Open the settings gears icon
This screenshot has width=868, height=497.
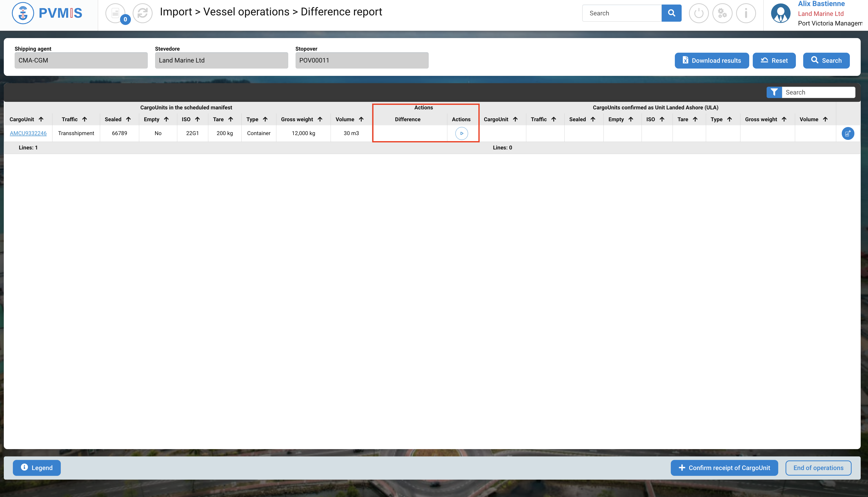722,13
